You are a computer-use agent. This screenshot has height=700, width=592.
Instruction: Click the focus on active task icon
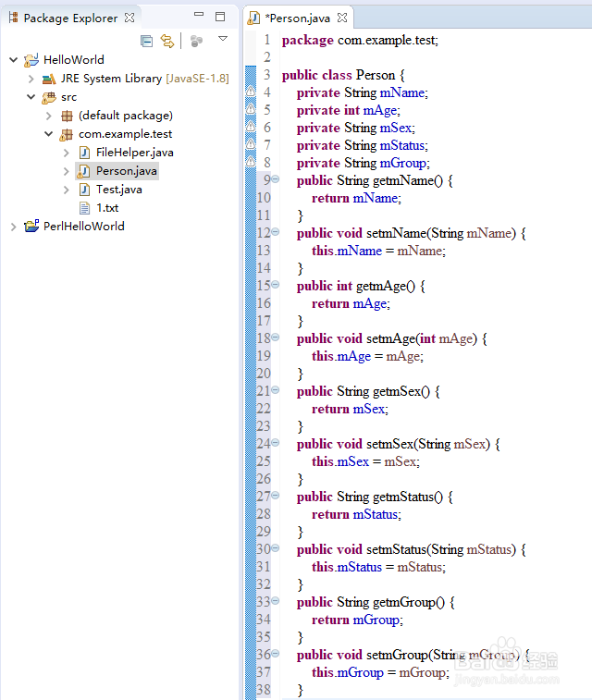[196, 41]
